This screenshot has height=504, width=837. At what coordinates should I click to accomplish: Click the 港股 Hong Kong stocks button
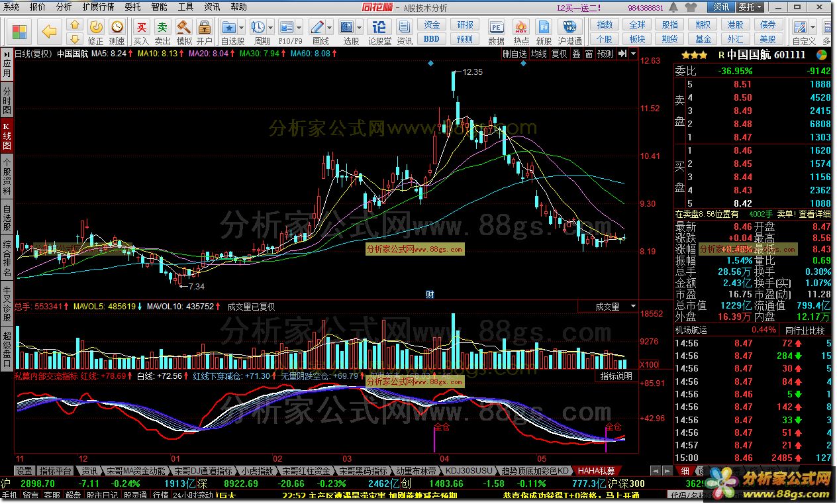pos(735,25)
